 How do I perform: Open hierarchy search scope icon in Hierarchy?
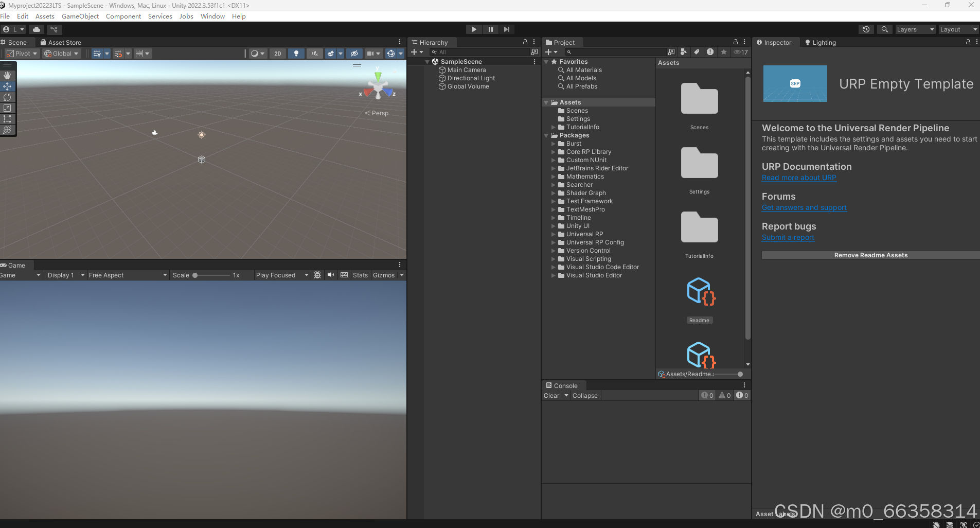click(534, 52)
